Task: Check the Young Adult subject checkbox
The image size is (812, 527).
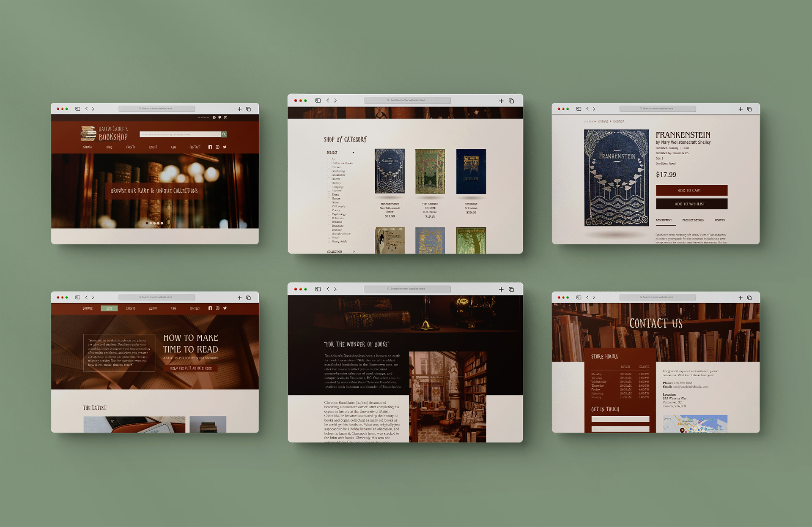Action: tap(329, 241)
